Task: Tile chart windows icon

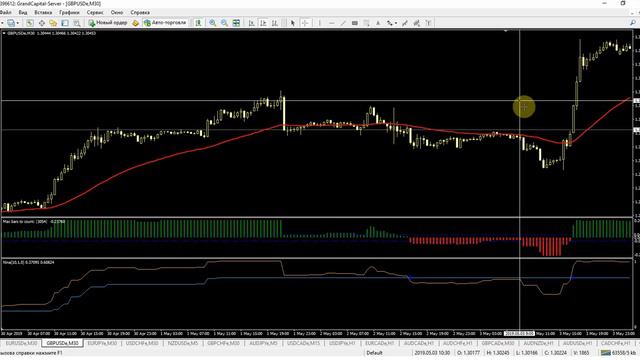Action: click(236, 23)
